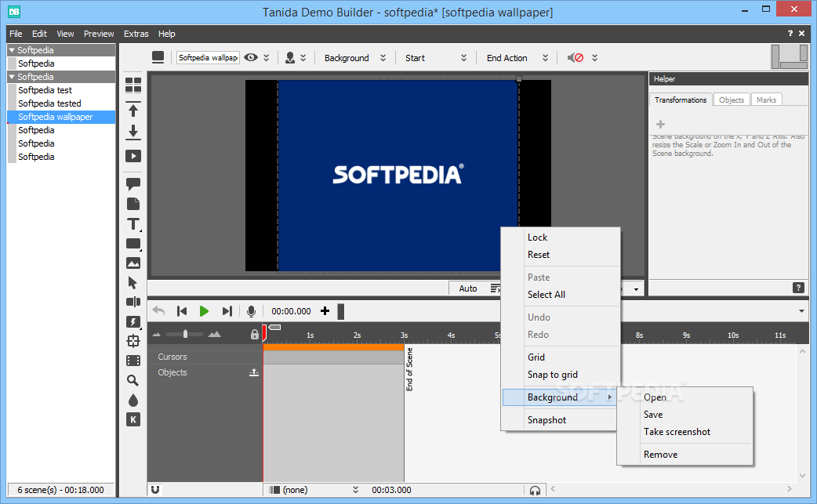Image resolution: width=817 pixels, height=504 pixels.
Task: Open the Background dropdown in toolbar
Action: [x=354, y=58]
